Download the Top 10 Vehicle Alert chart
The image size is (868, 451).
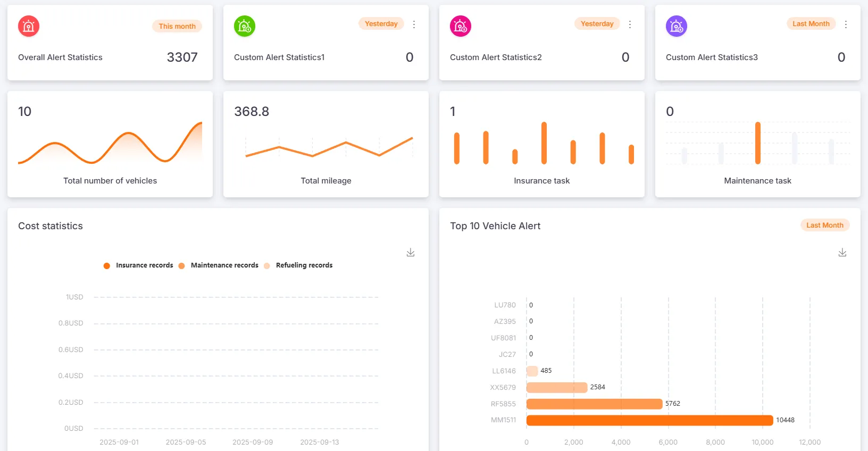842,253
